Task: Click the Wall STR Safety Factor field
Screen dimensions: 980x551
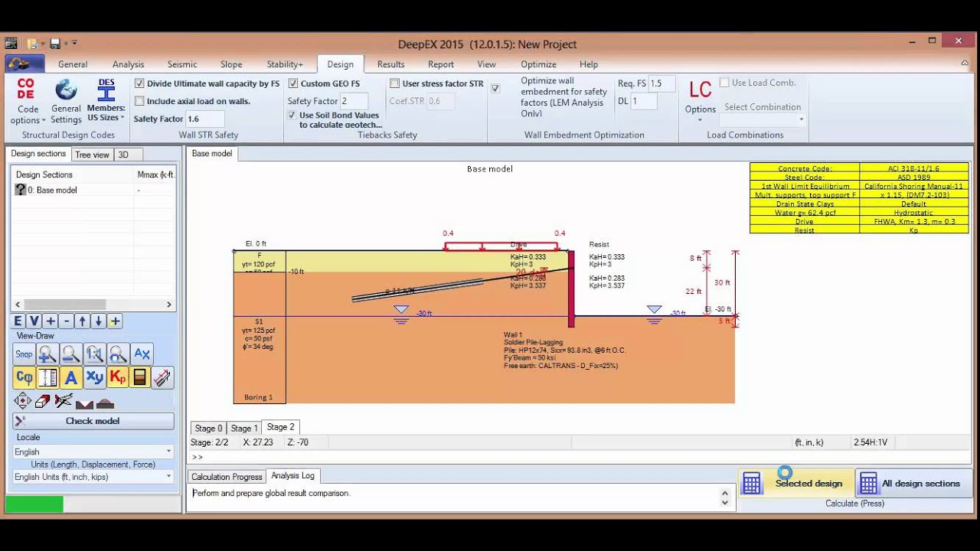Action: point(204,119)
